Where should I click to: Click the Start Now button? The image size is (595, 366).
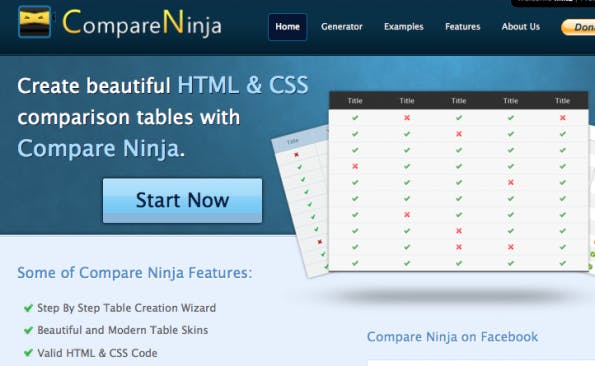182,200
